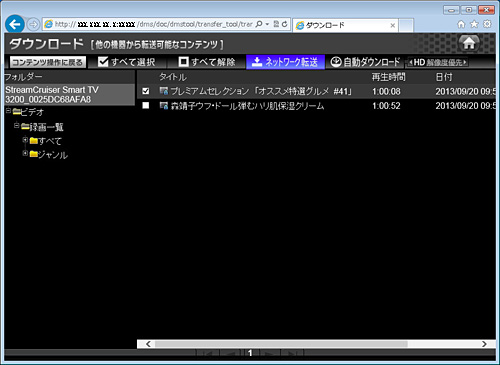Click the address bar URL field
This screenshot has height=365, width=500.
click(153, 24)
